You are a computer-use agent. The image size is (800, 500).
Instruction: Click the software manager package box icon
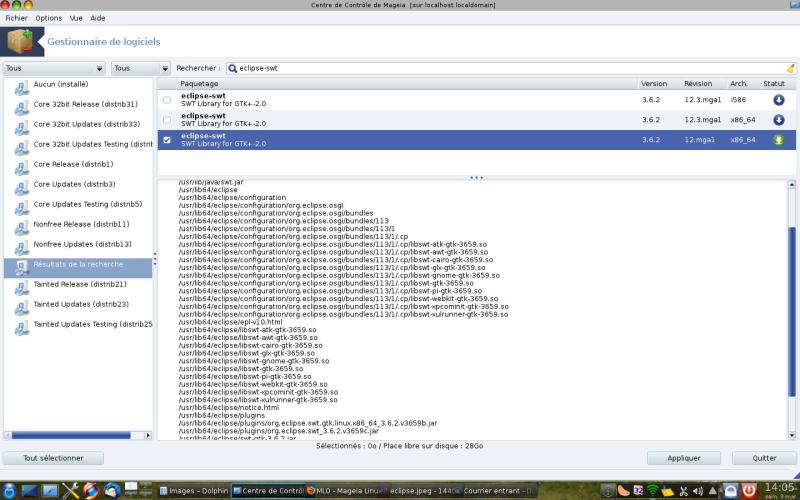click(x=20, y=41)
